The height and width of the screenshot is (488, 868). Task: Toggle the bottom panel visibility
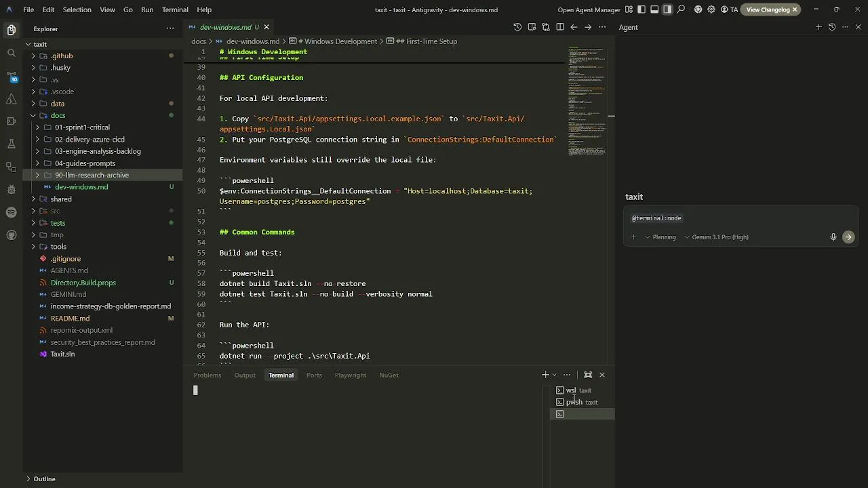coord(654,9)
